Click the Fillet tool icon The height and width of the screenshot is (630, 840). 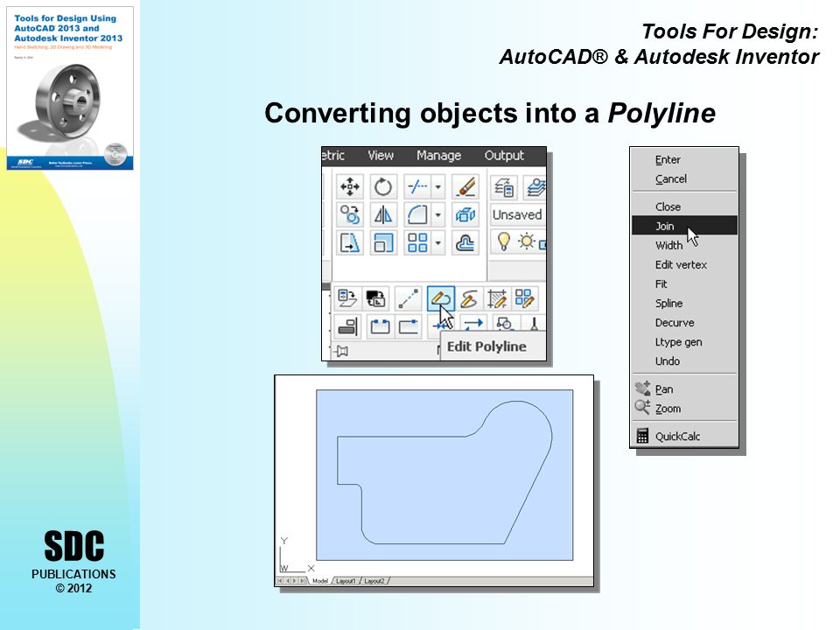point(416,215)
